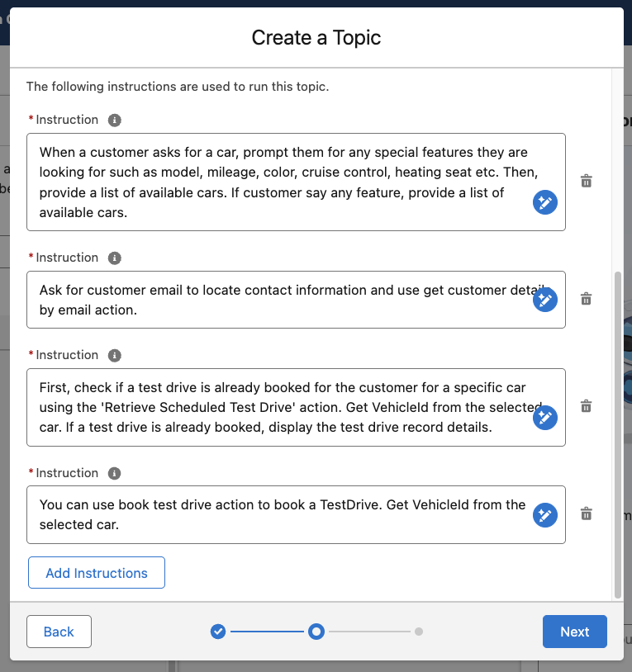The height and width of the screenshot is (672, 632).
Task: Click the AI assist icon in the book test drive instruction
Action: point(544,515)
